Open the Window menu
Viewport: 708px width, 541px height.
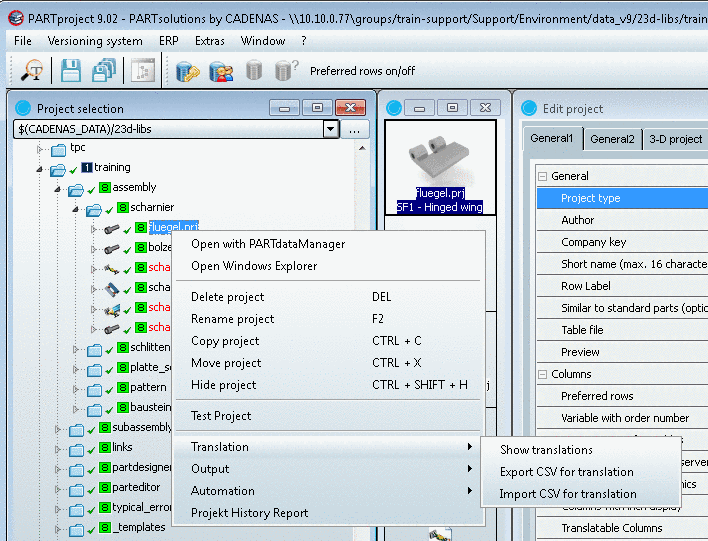pos(263,41)
